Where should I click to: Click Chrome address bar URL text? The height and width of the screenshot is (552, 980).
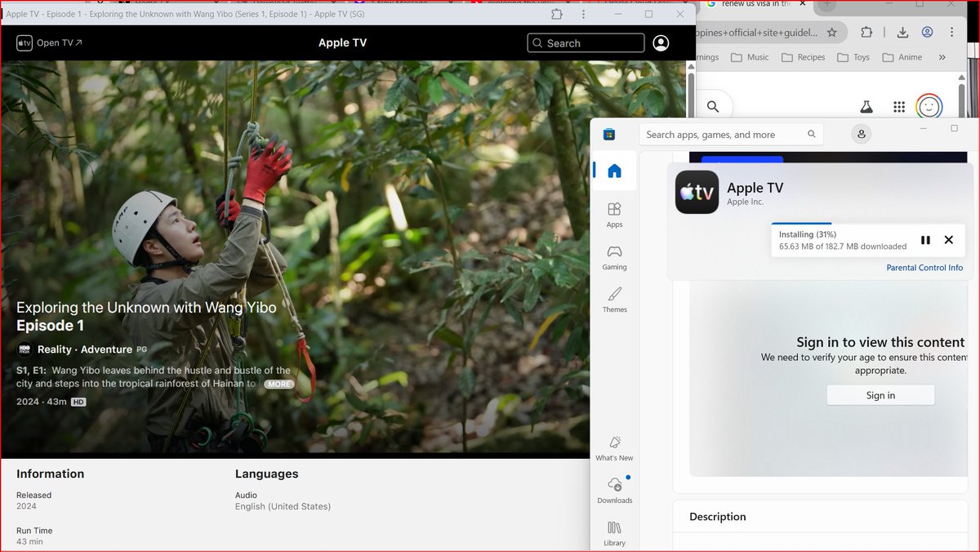pos(755,33)
